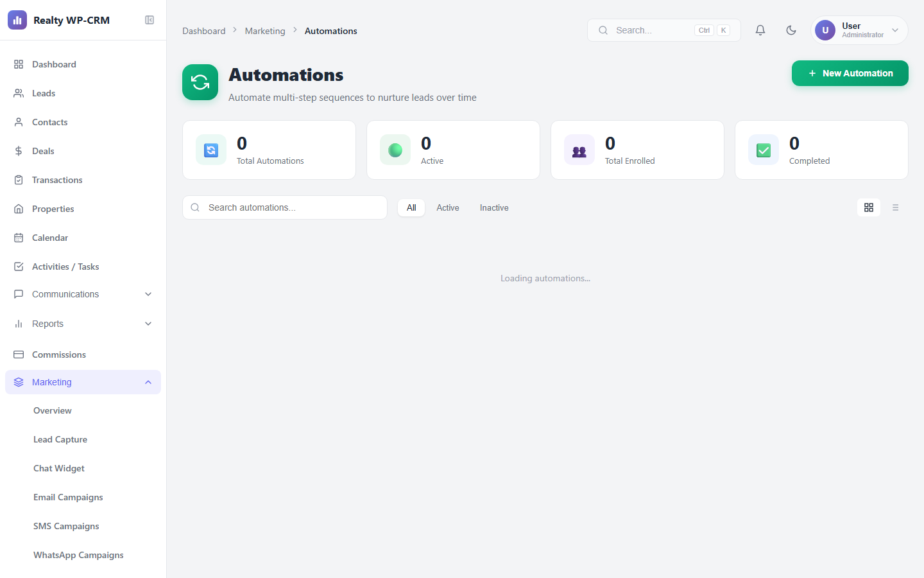Viewport: 924px width, 578px height.
Task: Click the Realty WP-CRM logo icon
Action: [17, 20]
